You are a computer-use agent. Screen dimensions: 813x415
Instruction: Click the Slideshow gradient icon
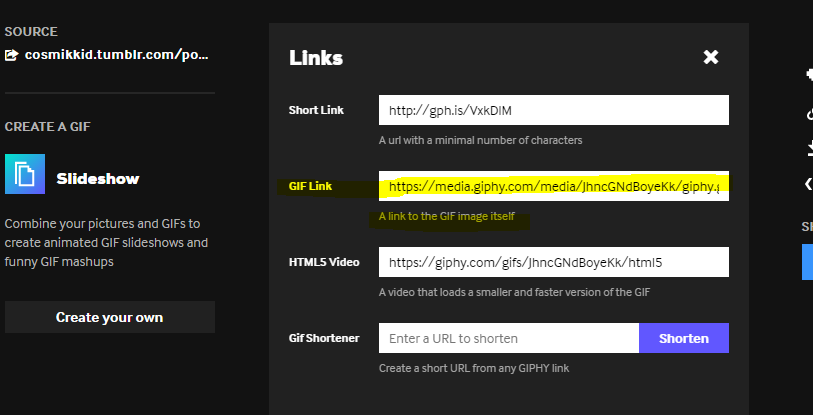(25, 174)
